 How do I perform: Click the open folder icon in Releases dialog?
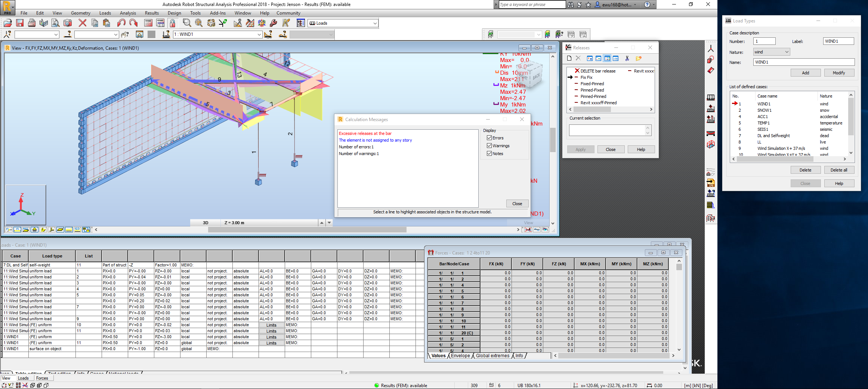(639, 58)
